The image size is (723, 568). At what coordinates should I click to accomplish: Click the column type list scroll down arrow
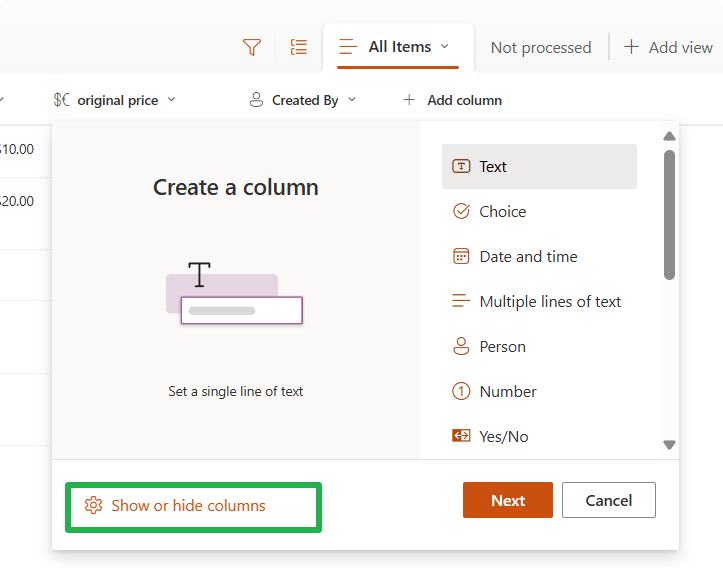[x=670, y=445]
